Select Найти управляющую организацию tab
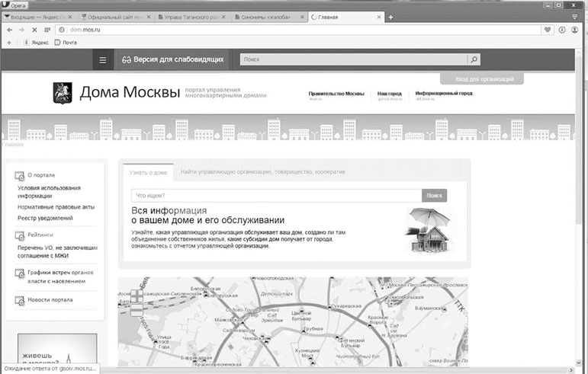Screen dimensions: 588x374 (x=262, y=172)
